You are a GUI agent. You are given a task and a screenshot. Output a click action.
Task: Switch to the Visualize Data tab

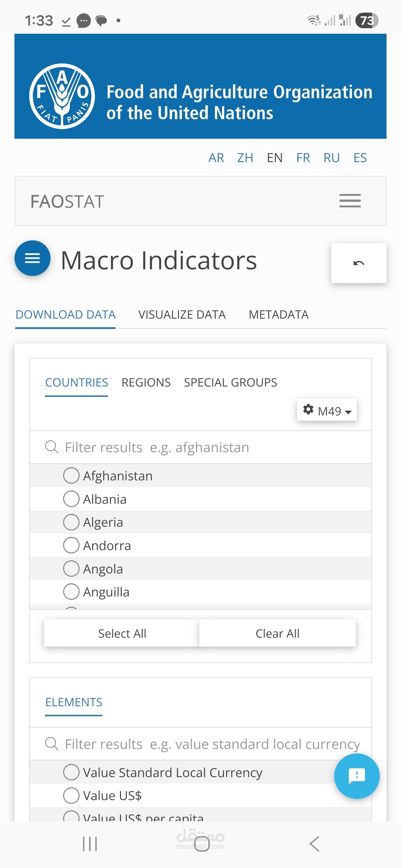pos(182,315)
